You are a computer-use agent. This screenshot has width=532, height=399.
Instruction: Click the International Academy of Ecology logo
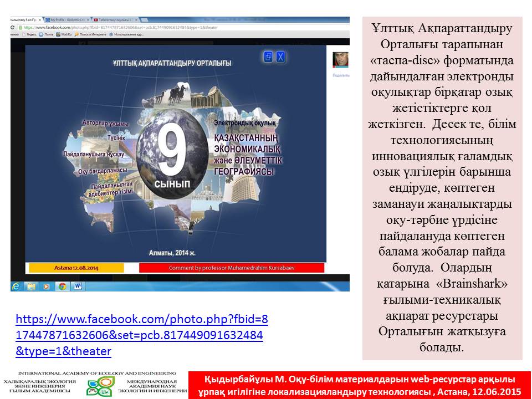point(101,386)
